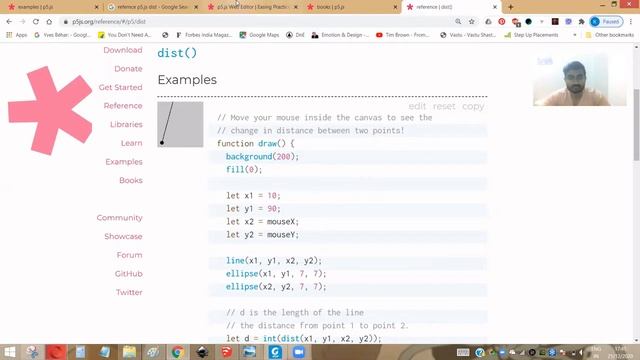640x360 pixels.
Task: Open the blue G app in taskbar
Action: tap(275, 352)
